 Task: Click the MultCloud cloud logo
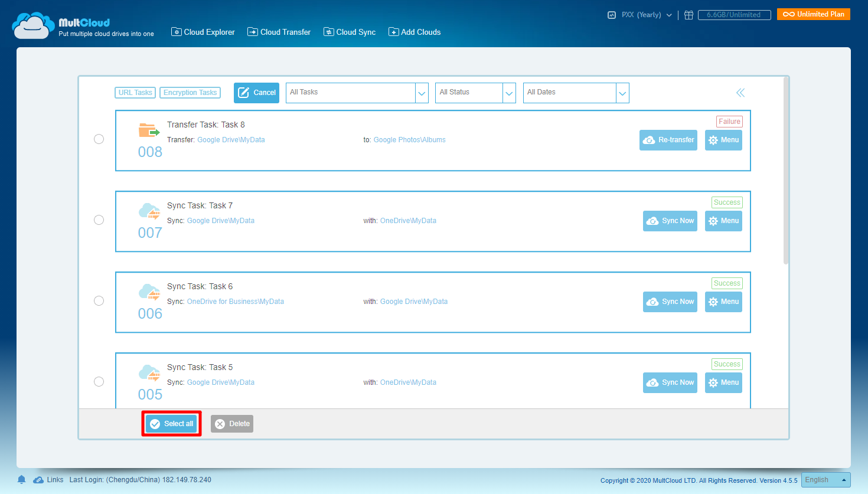(x=33, y=25)
